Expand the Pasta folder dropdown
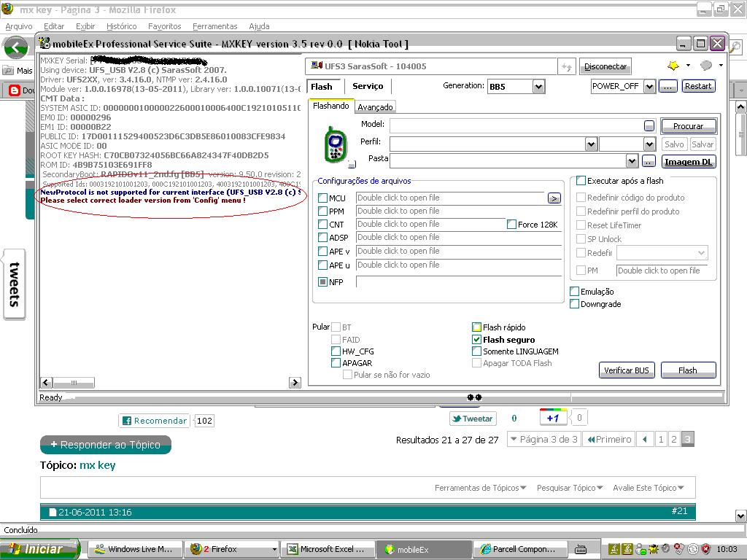 click(632, 161)
